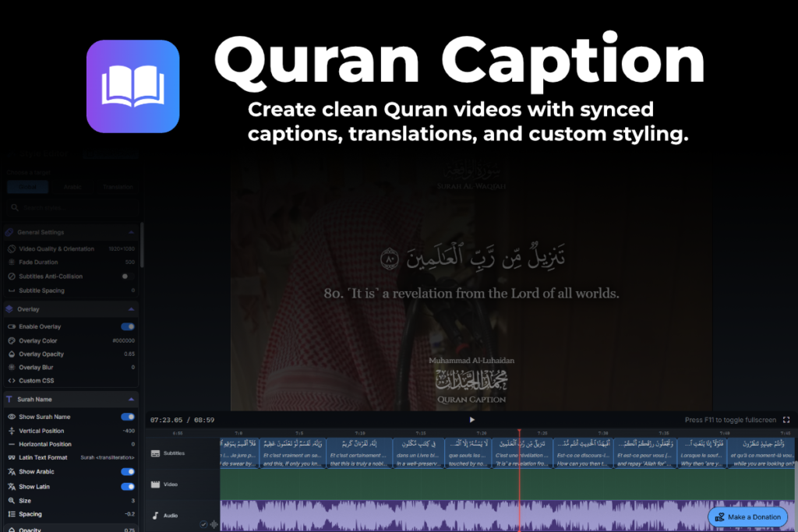798x532 pixels.
Task: Click the General Settings section icon
Action: pyautogui.click(x=9, y=232)
